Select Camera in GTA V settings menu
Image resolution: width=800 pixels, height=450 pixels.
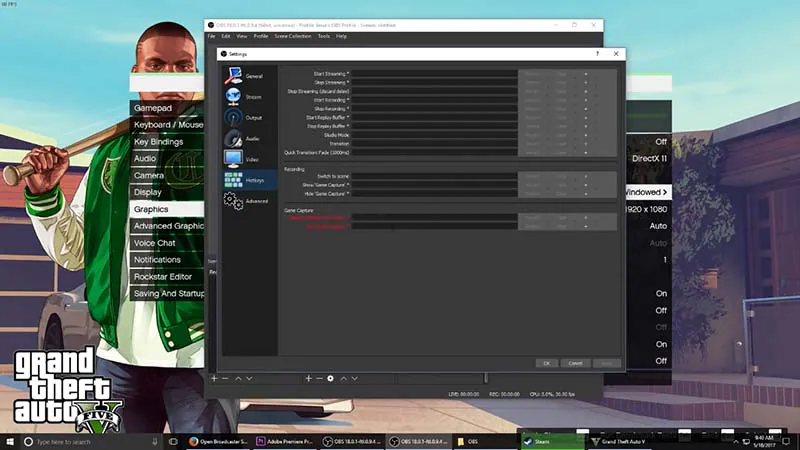point(167,176)
